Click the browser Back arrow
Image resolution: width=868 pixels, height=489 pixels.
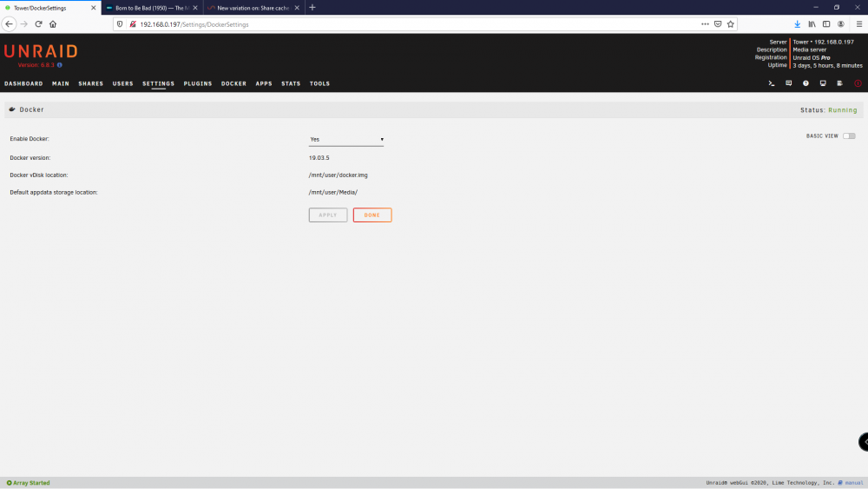point(9,23)
